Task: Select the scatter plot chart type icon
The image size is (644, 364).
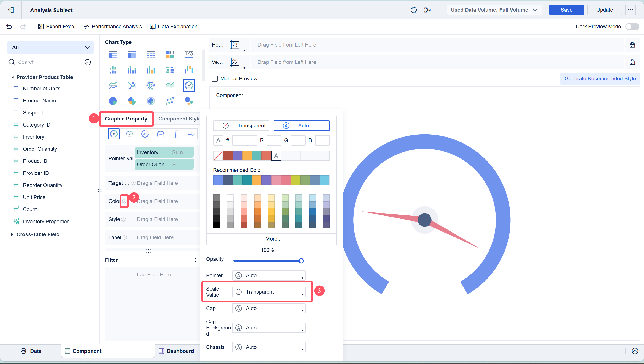Action: (170, 101)
